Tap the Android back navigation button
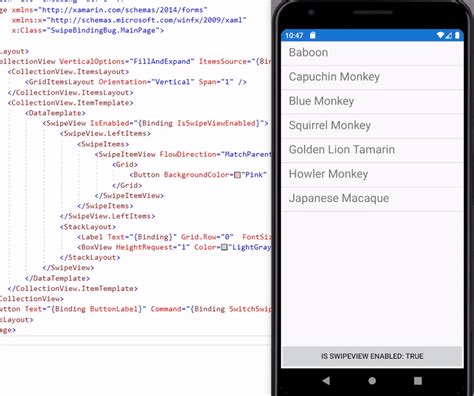474x396 pixels. tap(326, 380)
